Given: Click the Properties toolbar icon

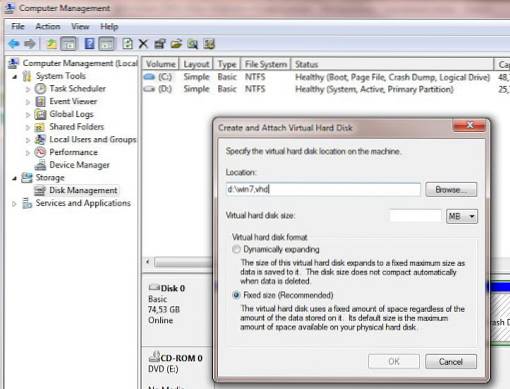Looking at the screenshot, I should tap(160, 44).
